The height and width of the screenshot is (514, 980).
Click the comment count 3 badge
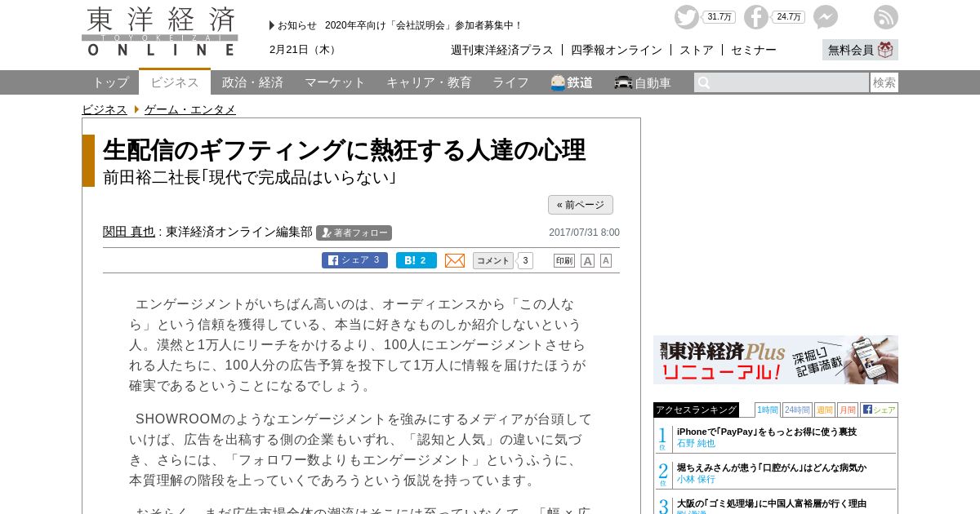click(526, 260)
